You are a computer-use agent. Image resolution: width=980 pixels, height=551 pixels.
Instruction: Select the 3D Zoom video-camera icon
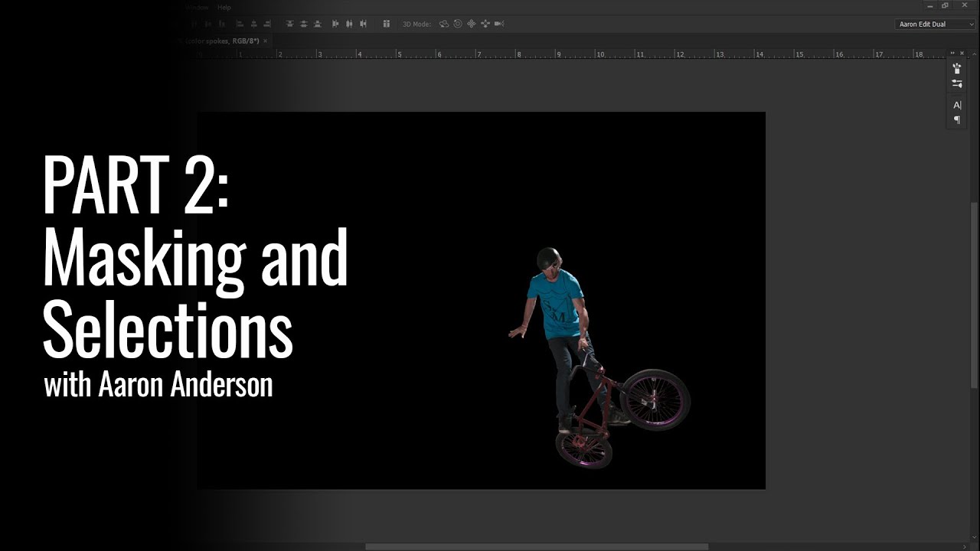coord(499,24)
